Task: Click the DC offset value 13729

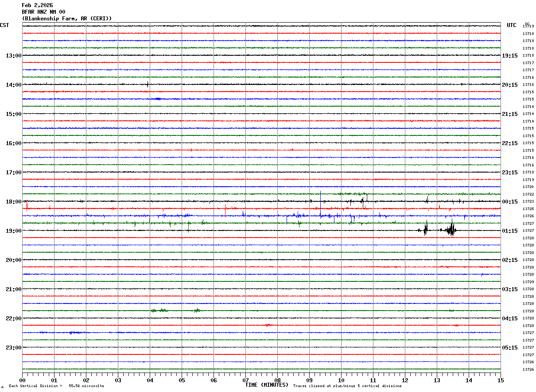Action: point(528,282)
